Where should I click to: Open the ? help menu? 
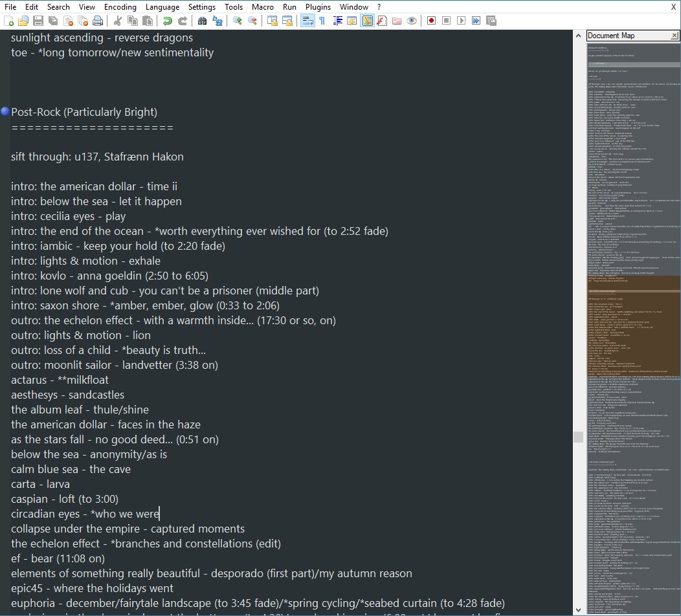click(x=379, y=7)
